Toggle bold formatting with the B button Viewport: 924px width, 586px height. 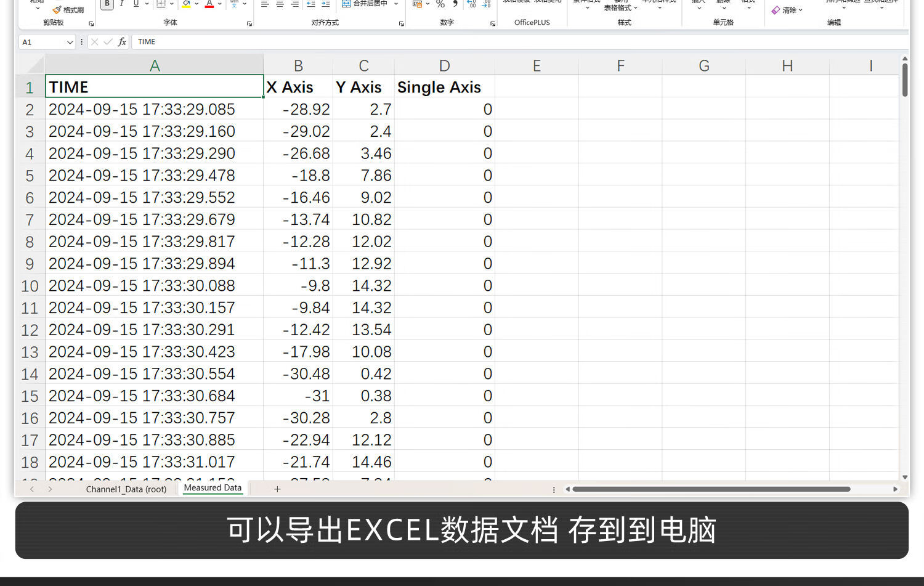107,4
